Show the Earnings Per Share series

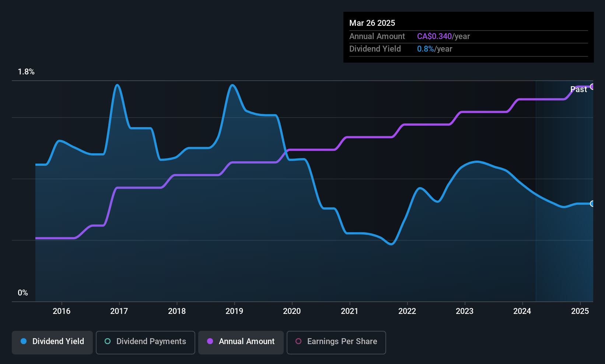[x=336, y=342]
